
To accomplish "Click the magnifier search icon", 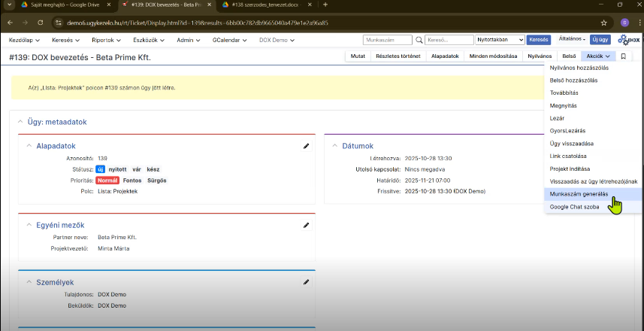I will (419, 40).
